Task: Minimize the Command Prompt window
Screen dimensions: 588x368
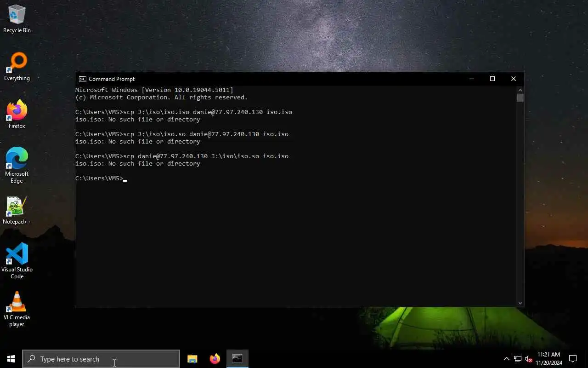Action: (x=471, y=79)
